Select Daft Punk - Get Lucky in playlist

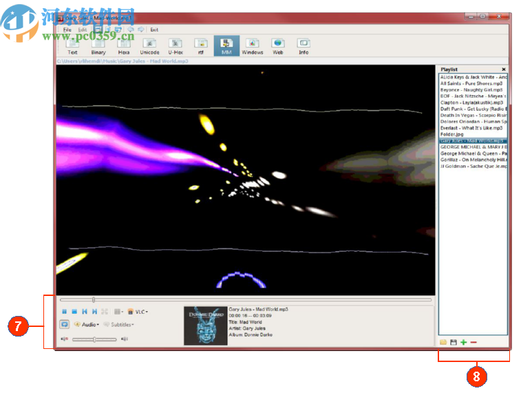(x=473, y=109)
